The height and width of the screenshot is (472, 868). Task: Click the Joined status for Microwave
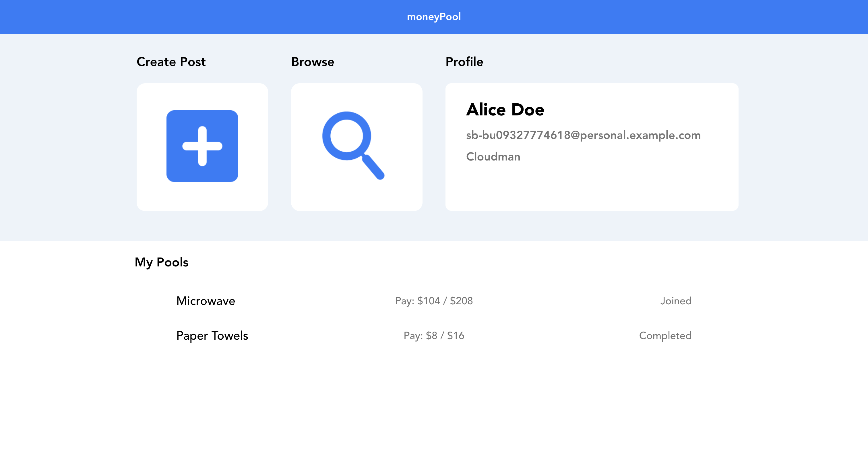click(675, 301)
